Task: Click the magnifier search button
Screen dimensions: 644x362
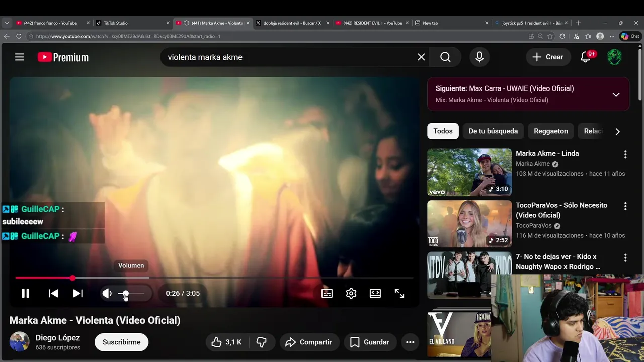Action: 445,57
